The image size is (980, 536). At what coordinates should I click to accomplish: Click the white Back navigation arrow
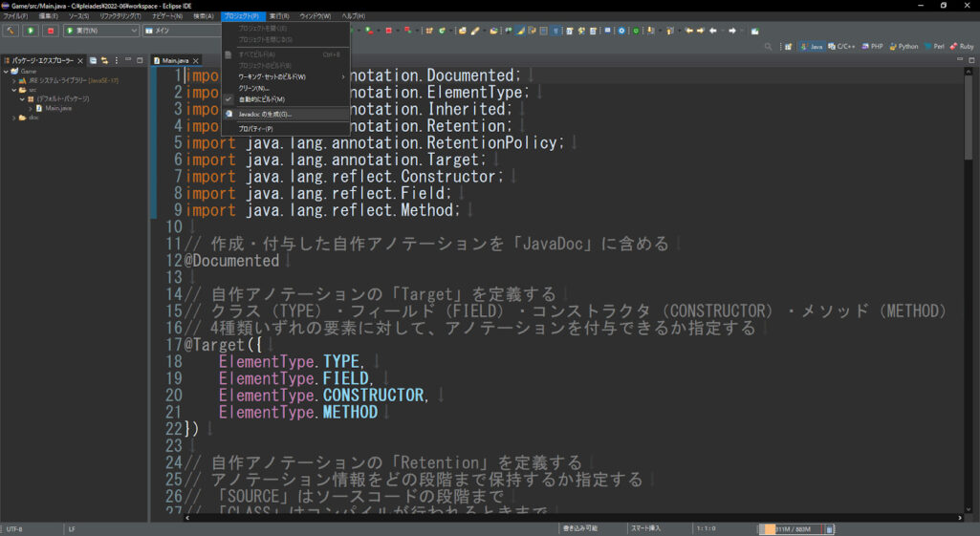[x=713, y=31]
